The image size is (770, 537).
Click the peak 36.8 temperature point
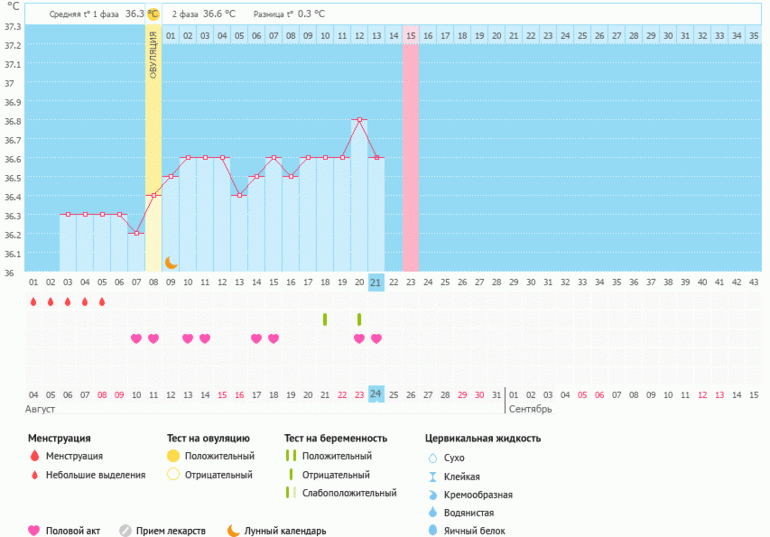[x=359, y=120]
